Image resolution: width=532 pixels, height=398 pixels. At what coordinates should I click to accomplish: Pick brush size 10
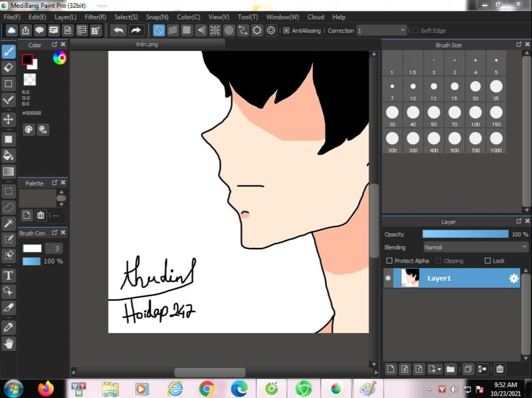(413, 90)
